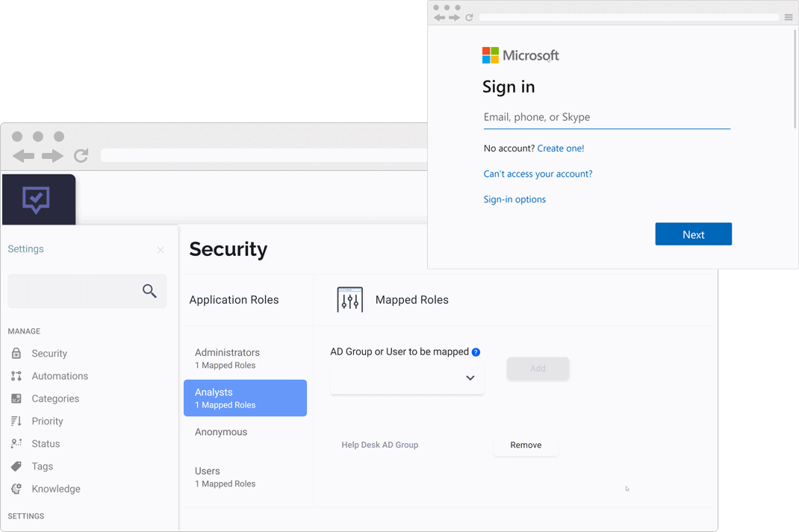Click the Mapped Roles sliders icon
Image resolution: width=799 pixels, height=532 pixels.
pos(349,299)
